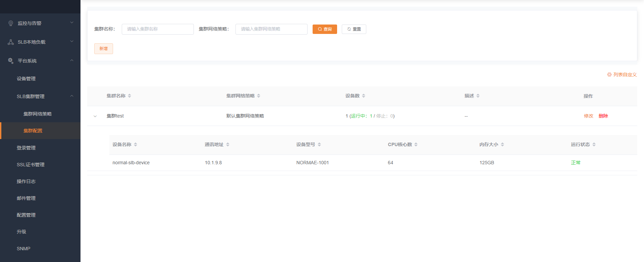Open 列表自定义 column settings
This screenshot has height=262, width=644.
(622, 75)
